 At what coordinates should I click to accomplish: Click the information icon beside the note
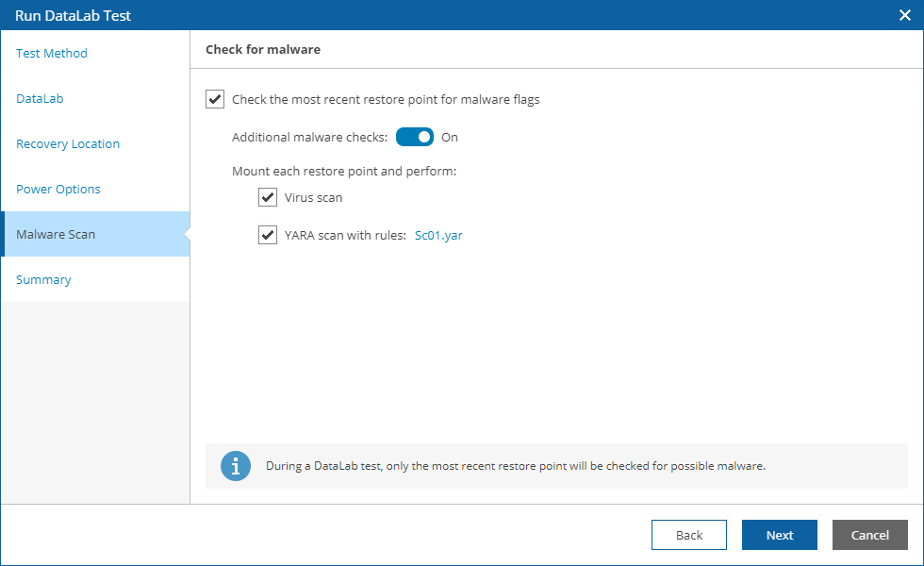236,465
